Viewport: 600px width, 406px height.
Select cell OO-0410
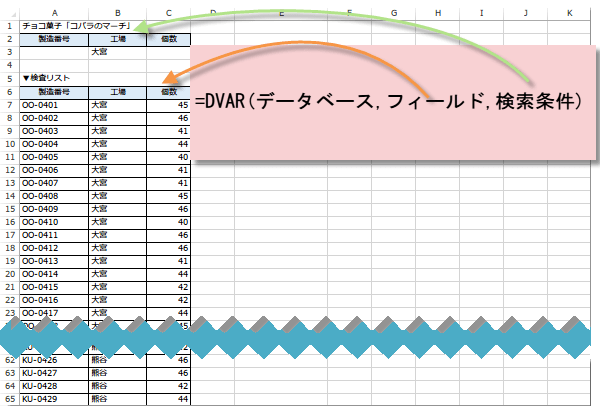pyautogui.click(x=54, y=222)
